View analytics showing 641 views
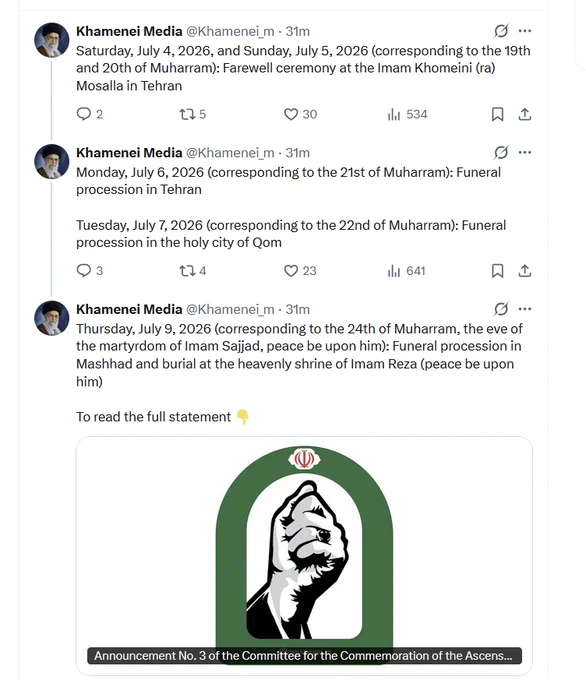 [406, 271]
